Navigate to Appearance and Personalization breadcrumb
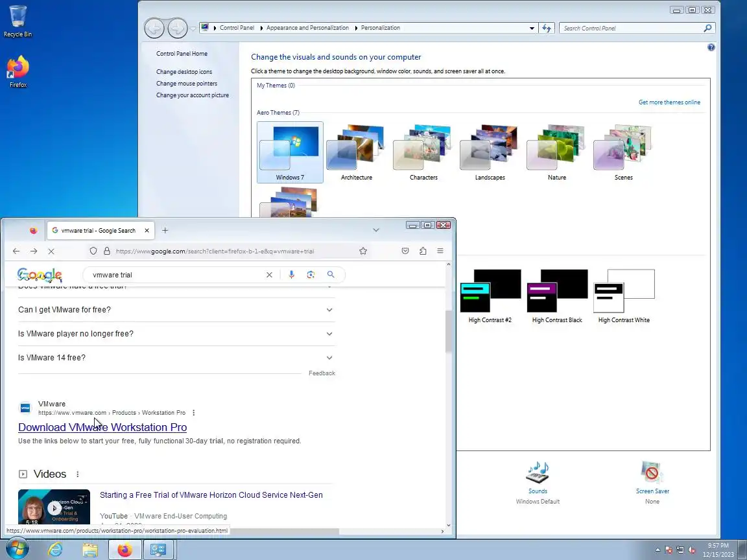Image resolution: width=747 pixels, height=560 pixels. (x=307, y=28)
